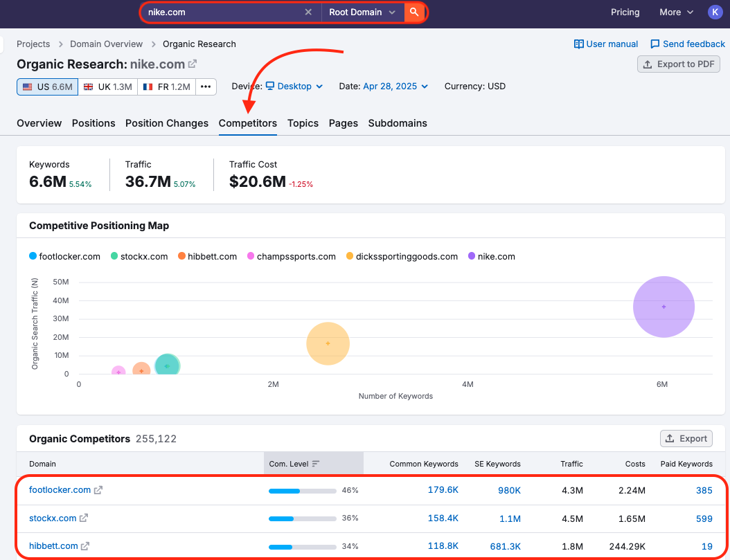Open the Position Changes tab
This screenshot has width=730, height=560.
[x=166, y=123]
